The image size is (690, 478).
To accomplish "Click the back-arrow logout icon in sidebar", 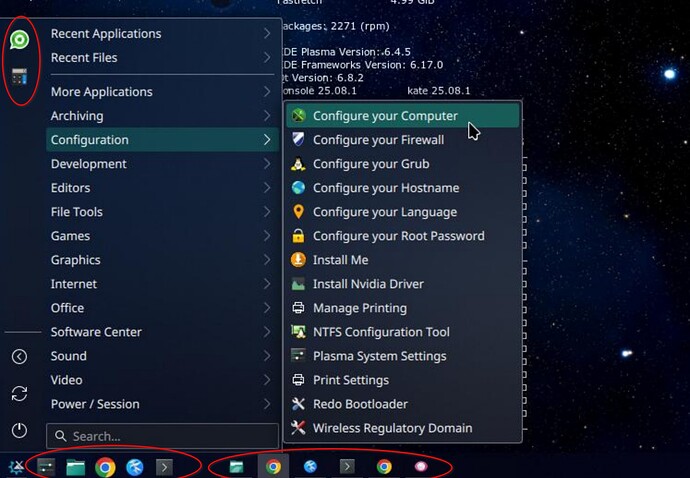I will (19, 356).
